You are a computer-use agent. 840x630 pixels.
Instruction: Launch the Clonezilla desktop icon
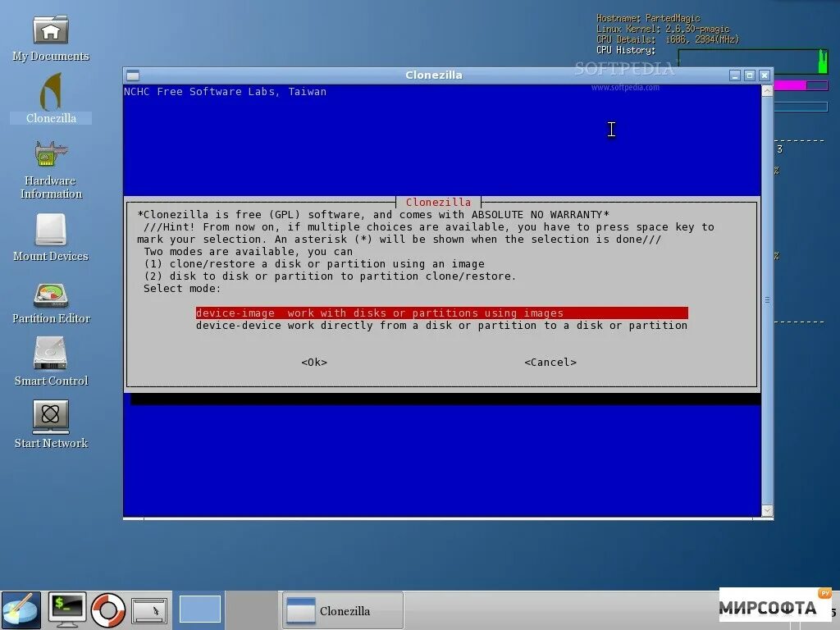[x=50, y=98]
